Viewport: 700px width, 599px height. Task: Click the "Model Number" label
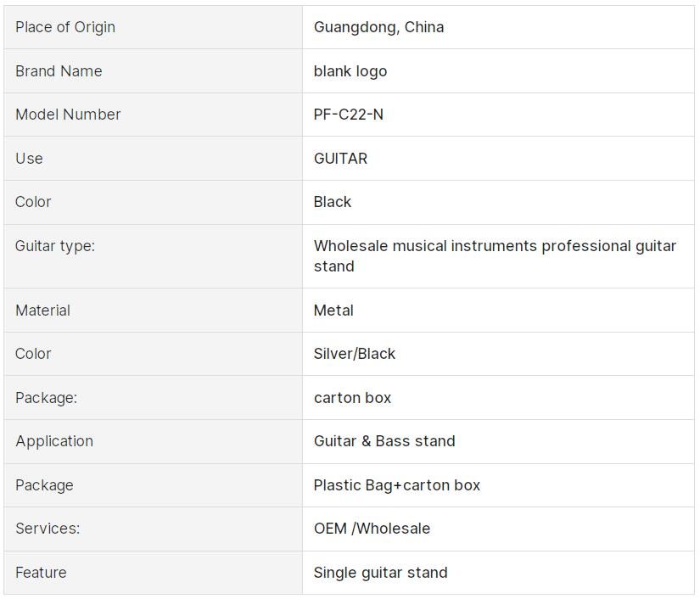pos(68,115)
